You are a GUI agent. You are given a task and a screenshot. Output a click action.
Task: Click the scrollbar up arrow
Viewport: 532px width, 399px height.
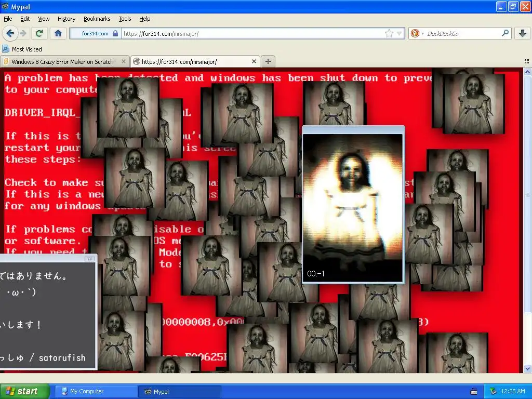527,72
